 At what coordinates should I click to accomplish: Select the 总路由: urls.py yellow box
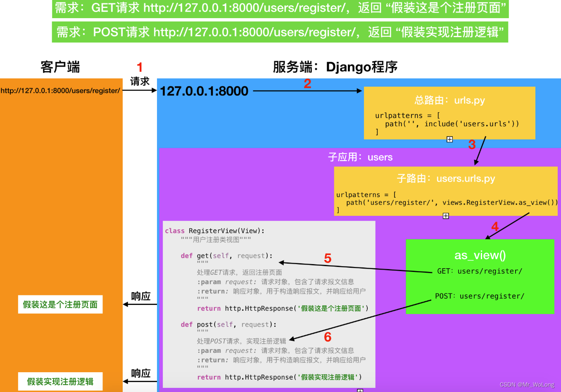point(449,100)
